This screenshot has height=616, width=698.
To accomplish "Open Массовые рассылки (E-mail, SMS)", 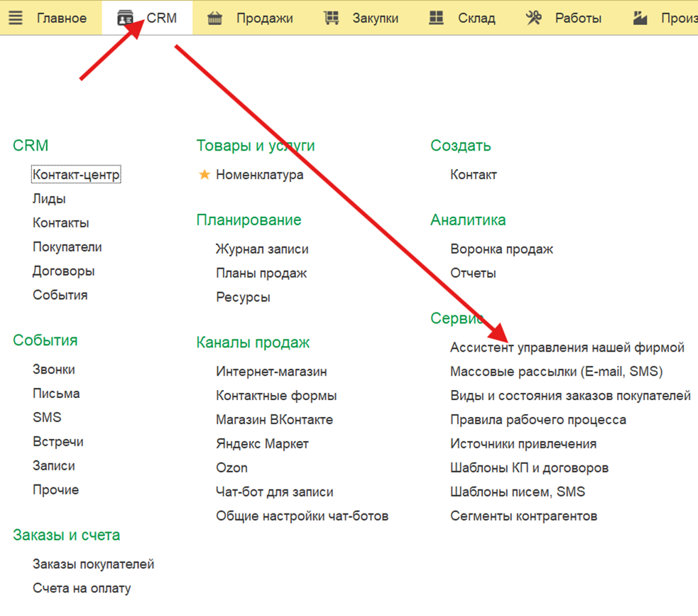I will tap(557, 371).
